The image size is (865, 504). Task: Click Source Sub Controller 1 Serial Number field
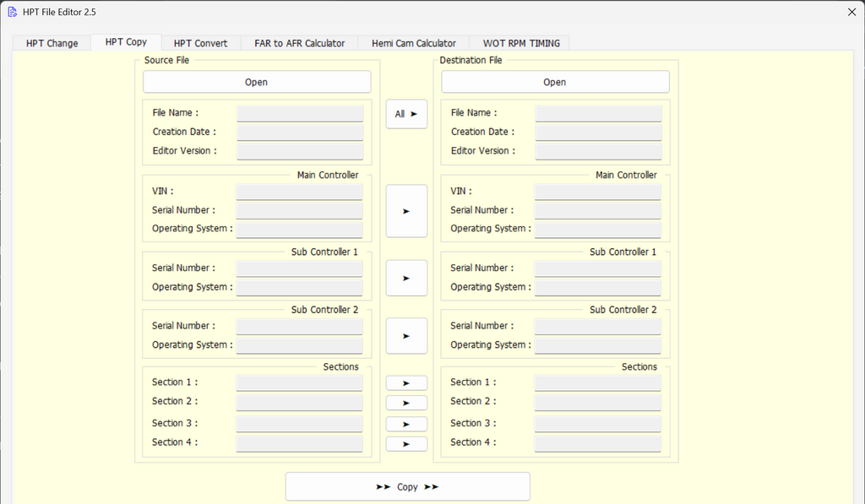pyautogui.click(x=300, y=268)
